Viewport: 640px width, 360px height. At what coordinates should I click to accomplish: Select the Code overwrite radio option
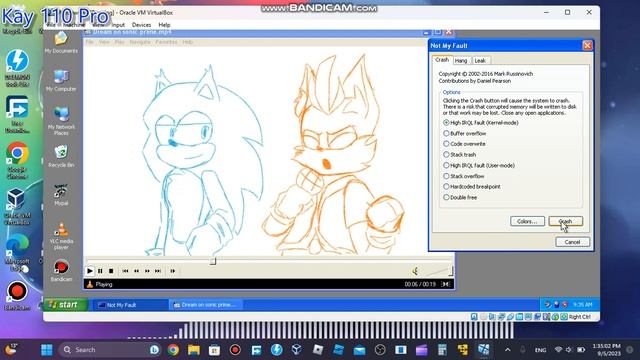coord(464,144)
